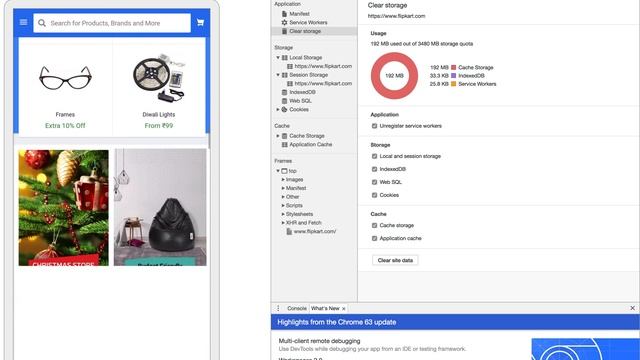
Task: Expand the Scripts frame folder
Action: click(283, 205)
